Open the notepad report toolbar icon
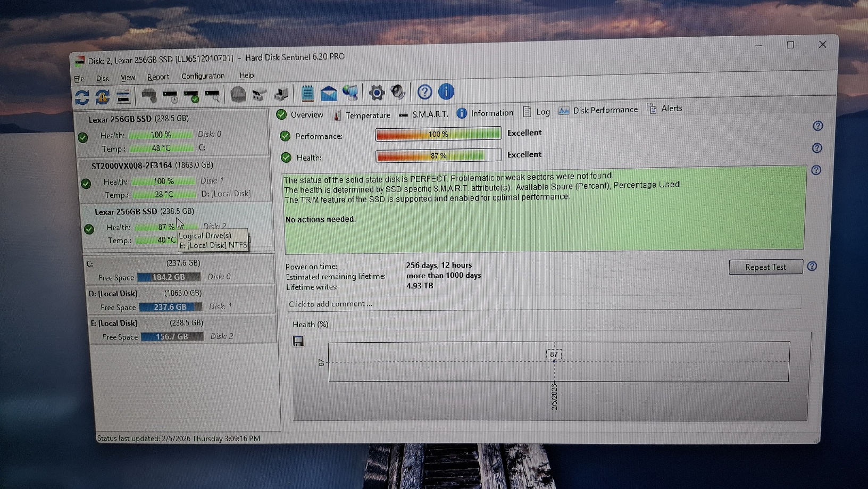868x489 pixels. (307, 94)
